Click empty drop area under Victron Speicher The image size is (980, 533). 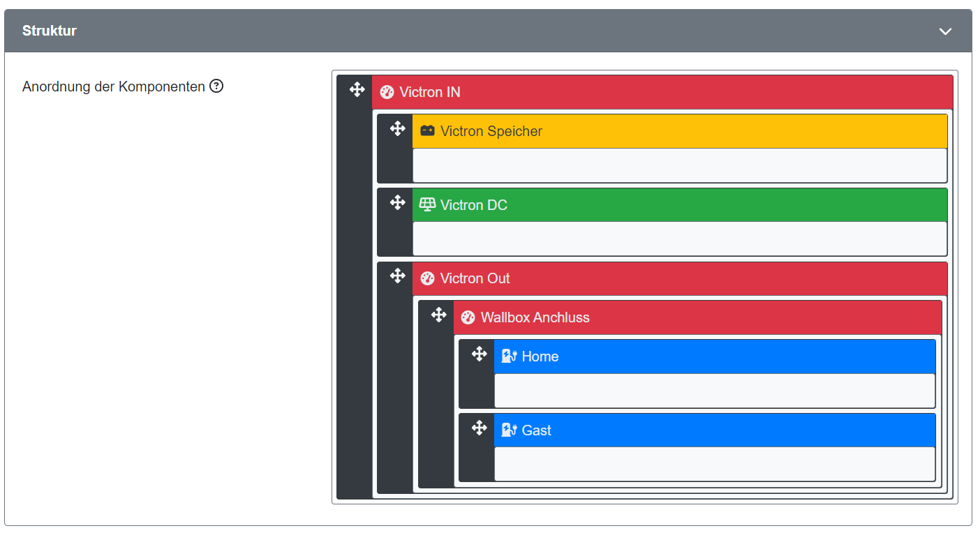click(x=680, y=165)
